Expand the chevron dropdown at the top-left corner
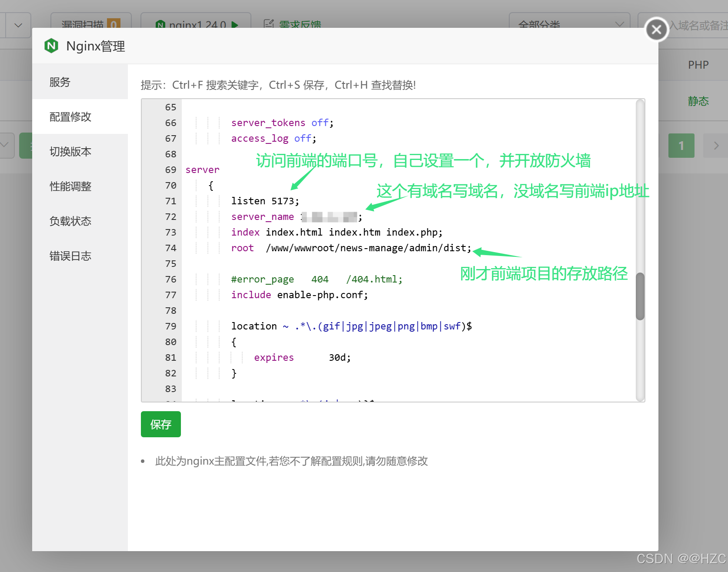The image size is (728, 572). (x=18, y=25)
